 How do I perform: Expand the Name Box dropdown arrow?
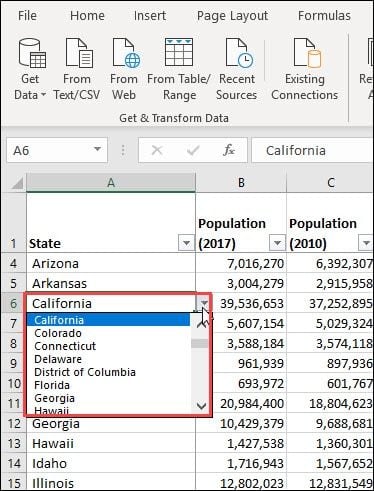[97, 149]
